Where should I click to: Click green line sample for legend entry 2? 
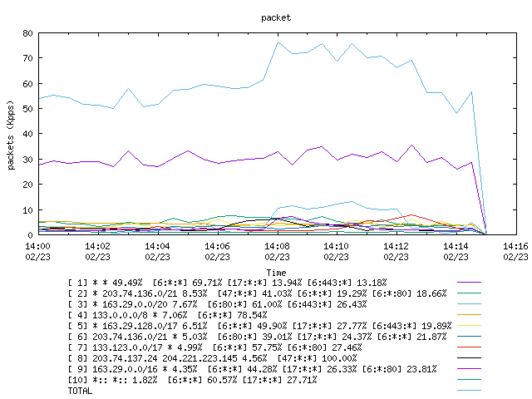pos(469,293)
